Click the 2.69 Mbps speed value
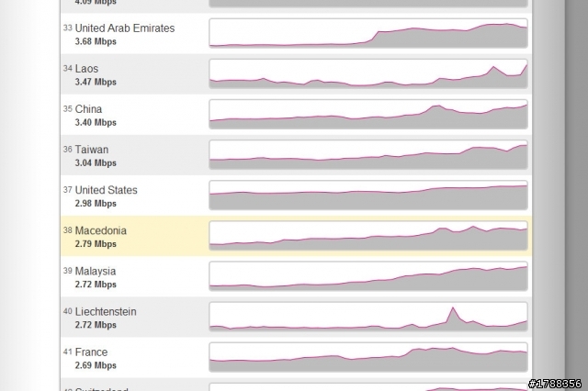The image size is (588, 391). tap(96, 365)
